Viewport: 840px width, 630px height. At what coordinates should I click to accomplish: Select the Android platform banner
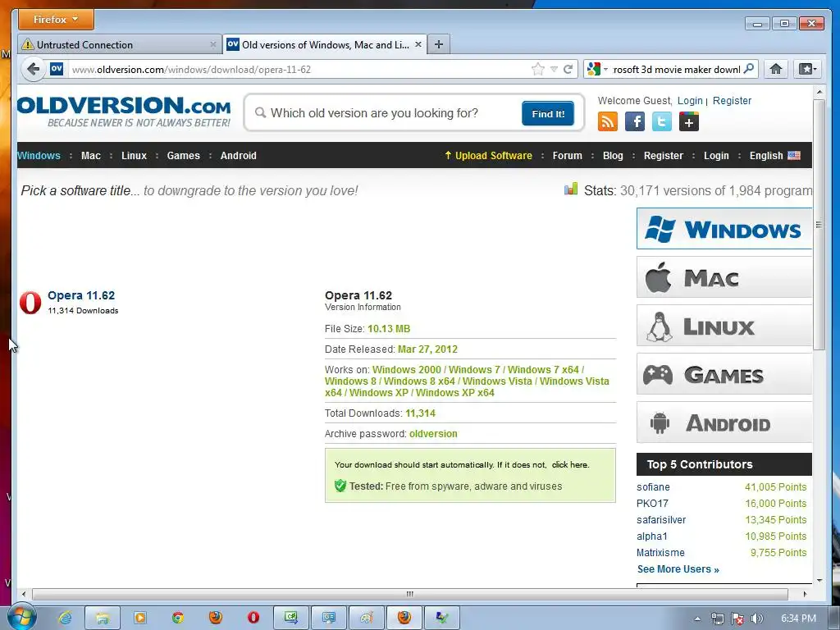pos(724,422)
